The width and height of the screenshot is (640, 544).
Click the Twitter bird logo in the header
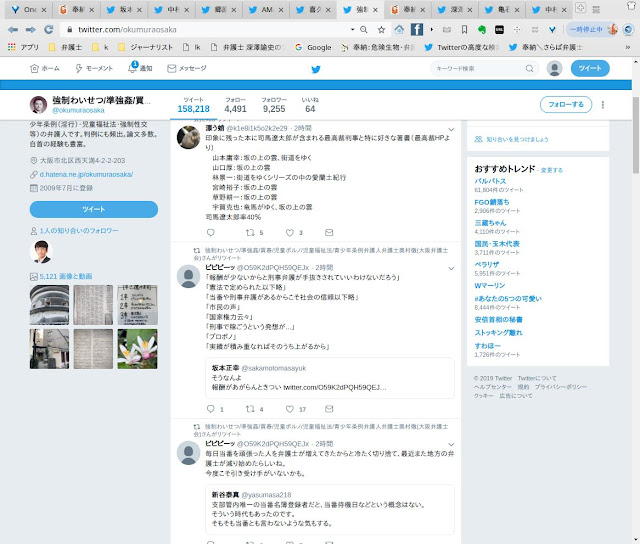(316, 69)
